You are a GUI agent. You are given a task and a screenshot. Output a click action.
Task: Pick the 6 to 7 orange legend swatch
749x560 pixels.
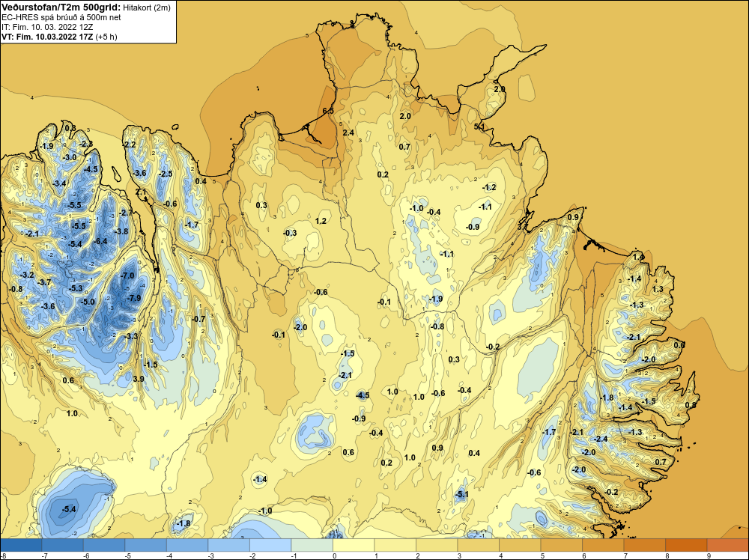[603, 545]
